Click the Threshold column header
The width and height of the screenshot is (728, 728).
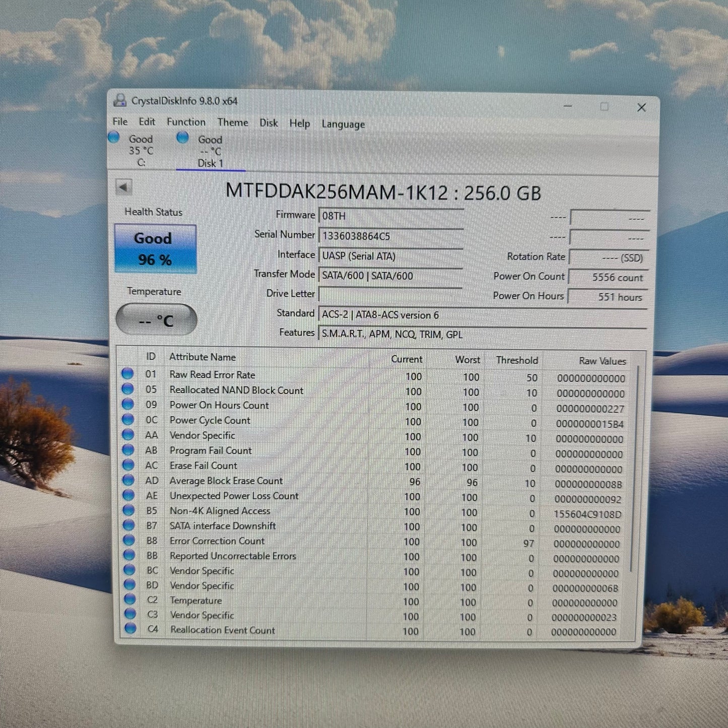(517, 360)
